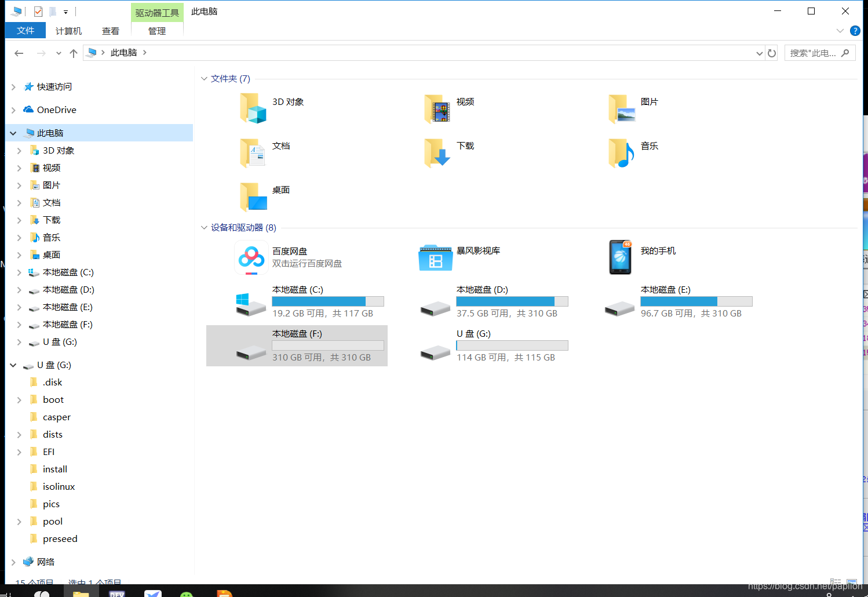868x597 pixels.
Task: Open the 3D 对象 folder icon
Action: pos(253,108)
